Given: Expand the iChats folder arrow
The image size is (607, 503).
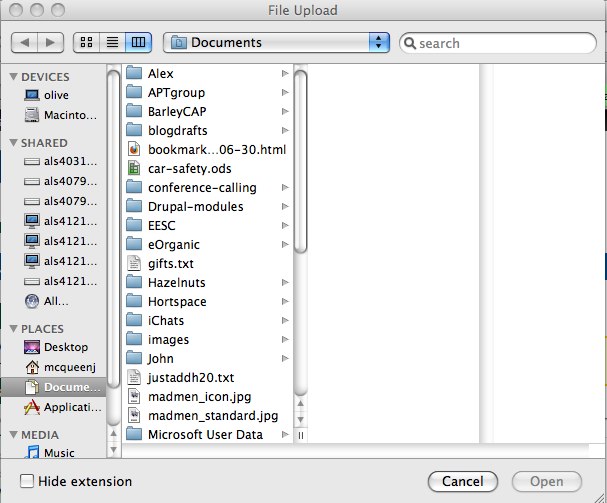Looking at the screenshot, I should 285,320.
